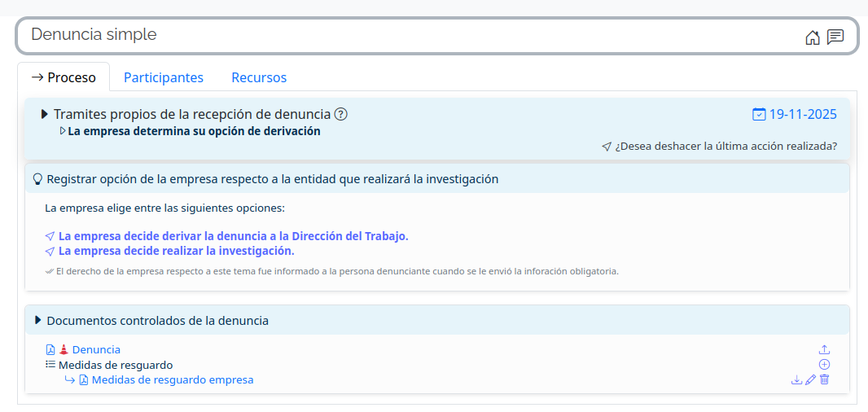This screenshot has height=412, width=868.
Task: Open the Recursos tab
Action: click(x=259, y=78)
